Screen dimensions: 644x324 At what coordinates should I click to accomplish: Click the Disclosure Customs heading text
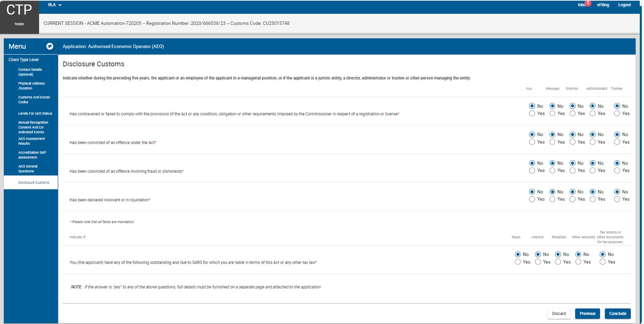(93, 64)
